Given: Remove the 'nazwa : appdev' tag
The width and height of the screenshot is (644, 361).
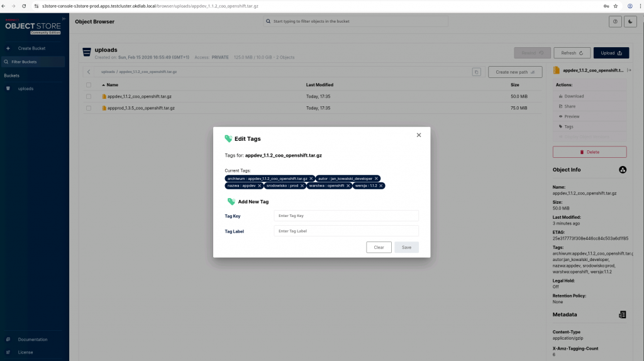Looking at the screenshot, I should pos(259,186).
